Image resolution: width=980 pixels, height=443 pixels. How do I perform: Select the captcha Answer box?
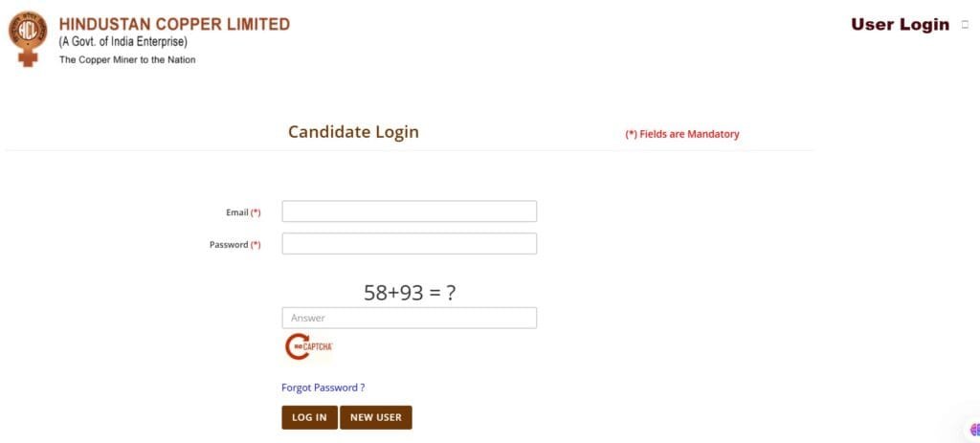click(409, 318)
